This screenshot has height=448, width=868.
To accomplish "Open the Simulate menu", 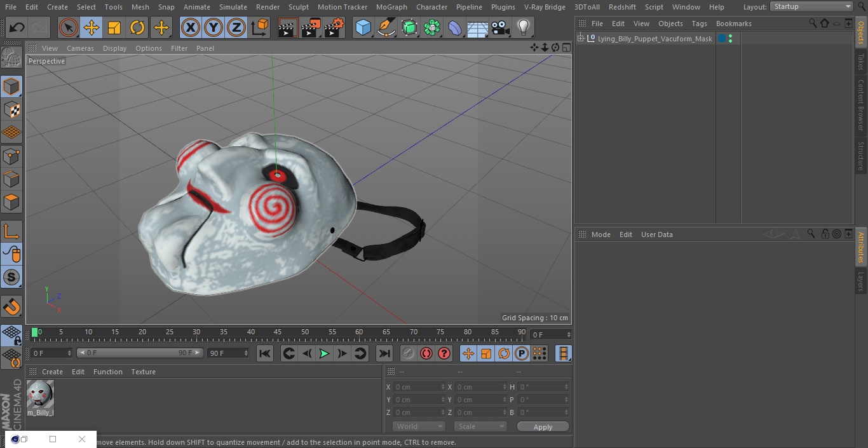I will click(233, 7).
